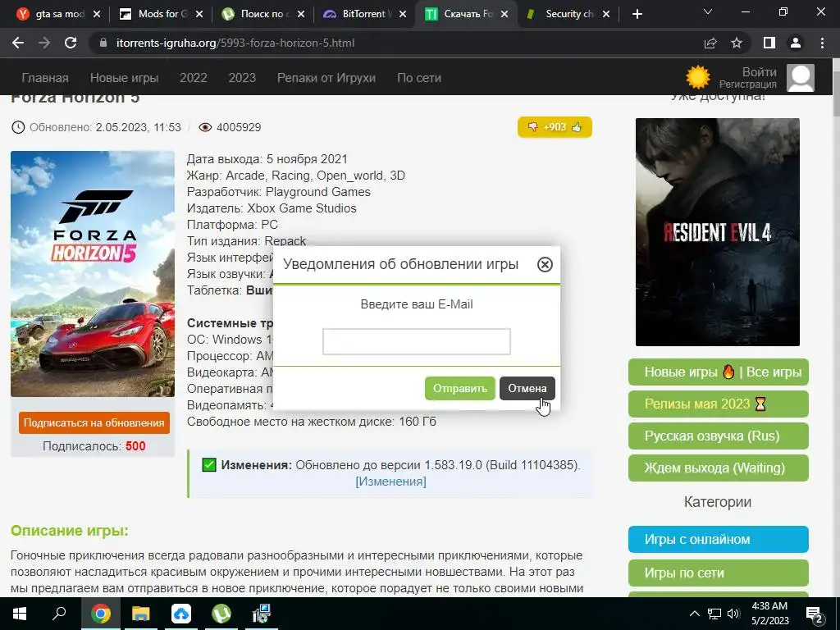
Task: Open Главная in site menu
Action: 45,78
